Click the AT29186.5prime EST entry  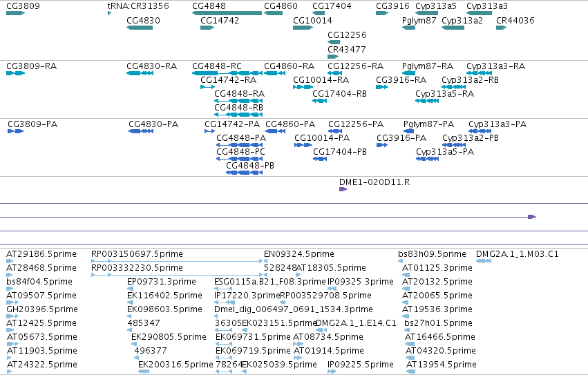click(x=10, y=261)
